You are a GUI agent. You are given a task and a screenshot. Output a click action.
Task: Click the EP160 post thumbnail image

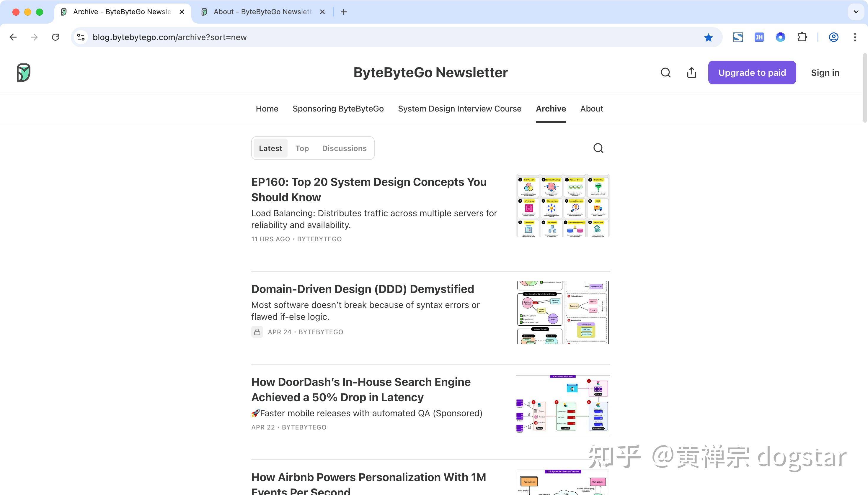pyautogui.click(x=563, y=206)
